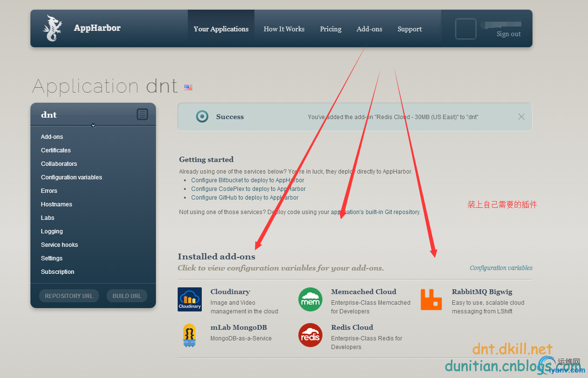Open the mLab MongoDB icon
588x378 pixels.
click(190, 335)
